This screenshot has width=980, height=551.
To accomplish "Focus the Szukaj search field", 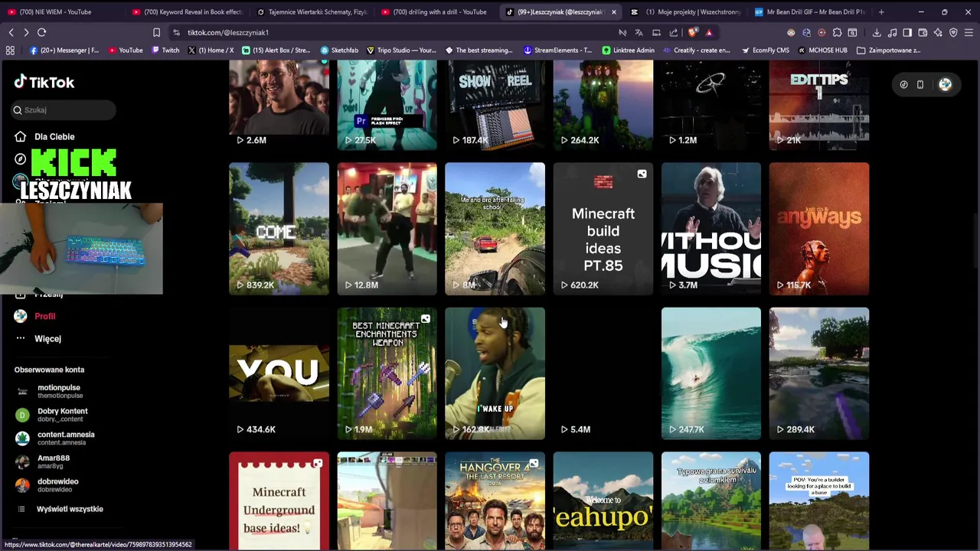I will coord(64,109).
